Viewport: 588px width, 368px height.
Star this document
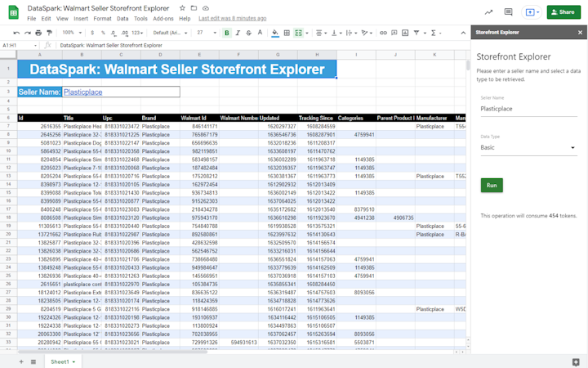point(182,8)
